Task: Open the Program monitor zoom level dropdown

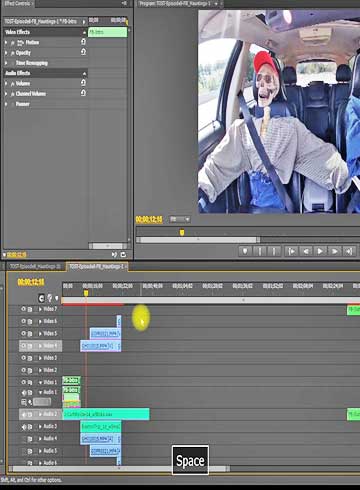Action: (x=180, y=219)
